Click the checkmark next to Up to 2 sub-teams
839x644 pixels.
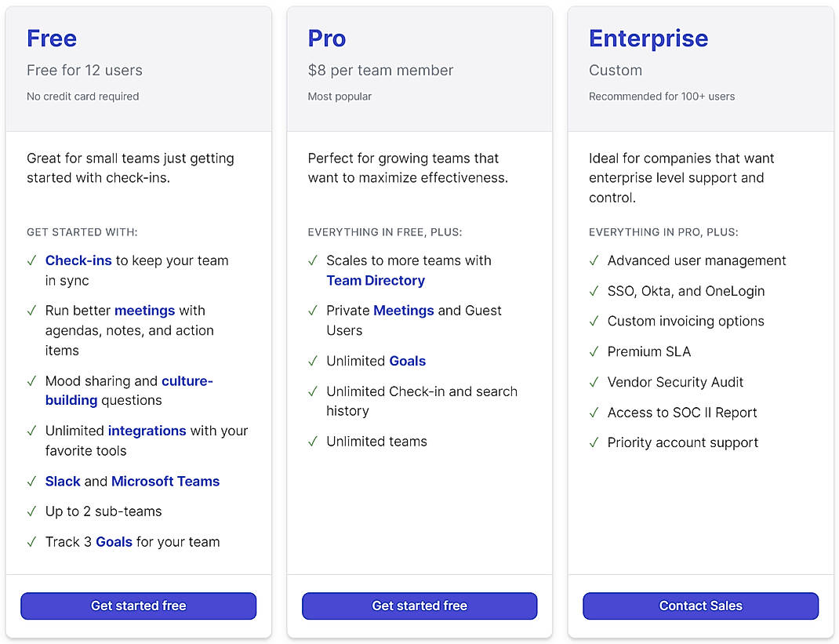31,511
